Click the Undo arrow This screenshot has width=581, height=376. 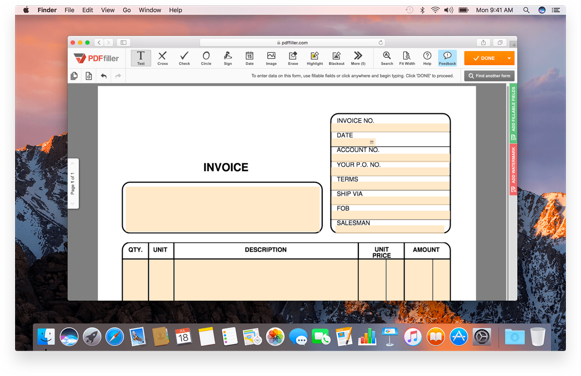(104, 76)
